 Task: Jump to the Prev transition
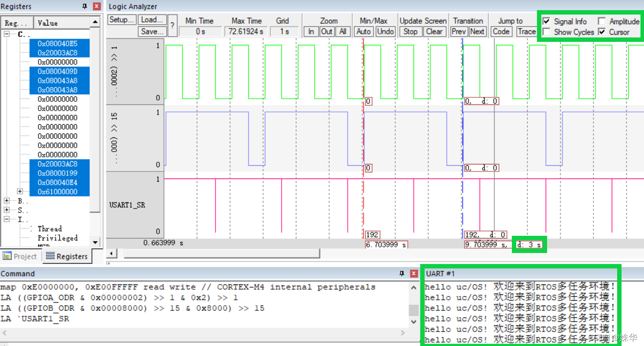[x=459, y=31]
